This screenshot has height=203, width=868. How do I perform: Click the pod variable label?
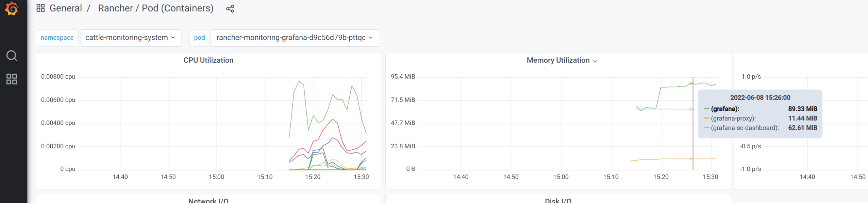[x=199, y=38]
